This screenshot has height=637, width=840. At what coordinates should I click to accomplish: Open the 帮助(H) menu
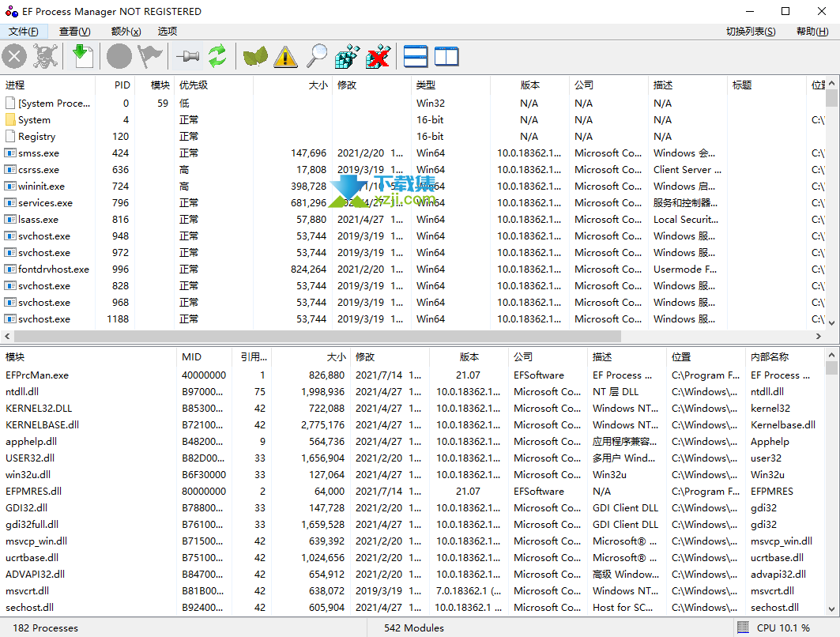(812, 32)
